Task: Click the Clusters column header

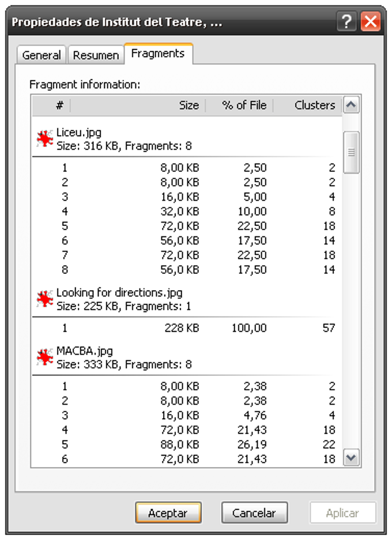Action: tap(308, 106)
